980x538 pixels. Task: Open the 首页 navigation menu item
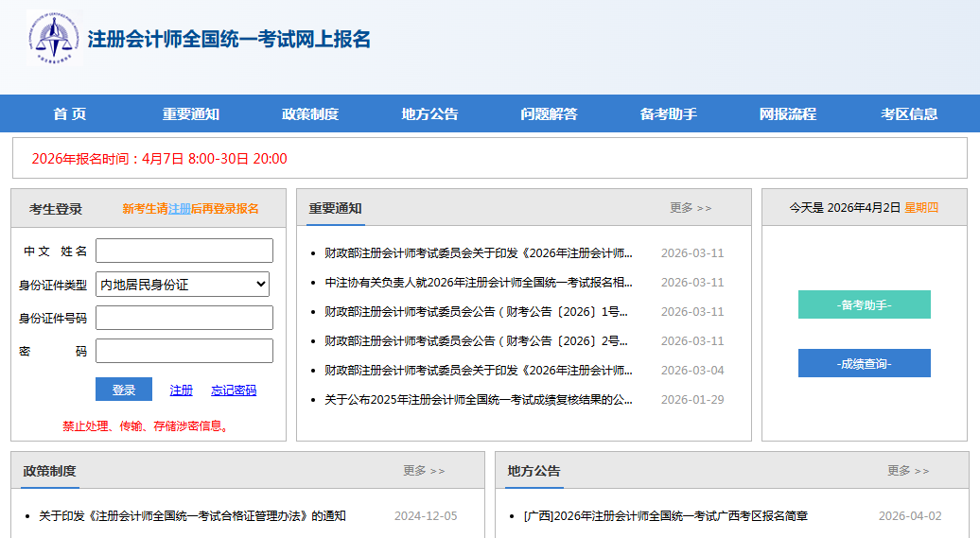pyautogui.click(x=69, y=114)
